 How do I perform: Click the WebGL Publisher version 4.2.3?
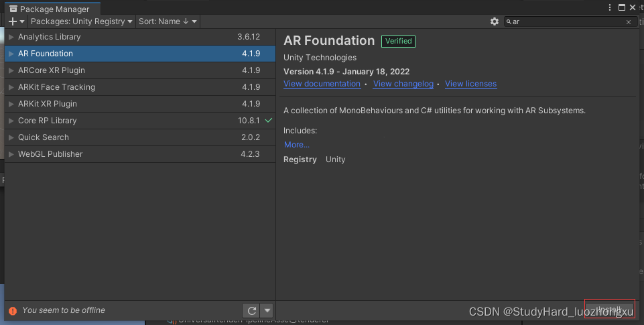tap(250, 155)
